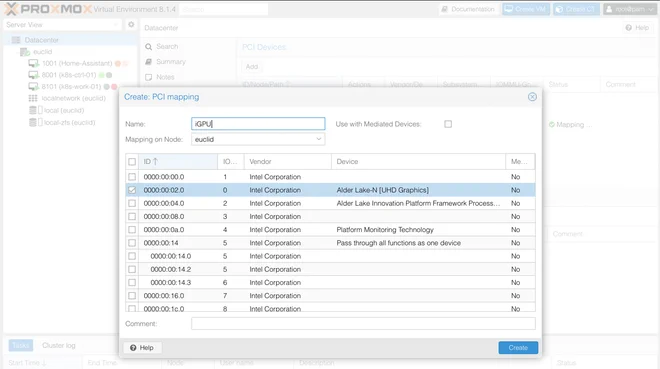This screenshot has height=369, width=660.
Task: Select the Datacenter tree icon
Action: click(16, 40)
